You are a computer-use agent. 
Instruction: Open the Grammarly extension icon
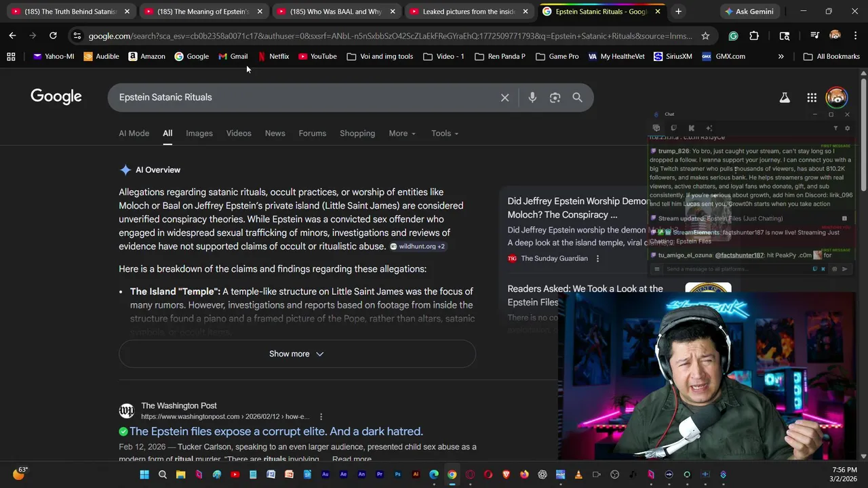[x=733, y=36]
